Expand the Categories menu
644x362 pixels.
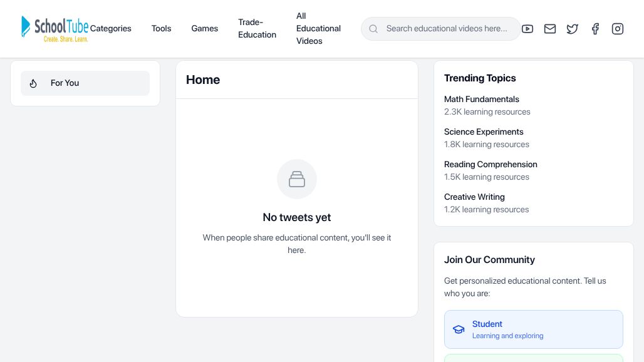pyautogui.click(x=111, y=29)
